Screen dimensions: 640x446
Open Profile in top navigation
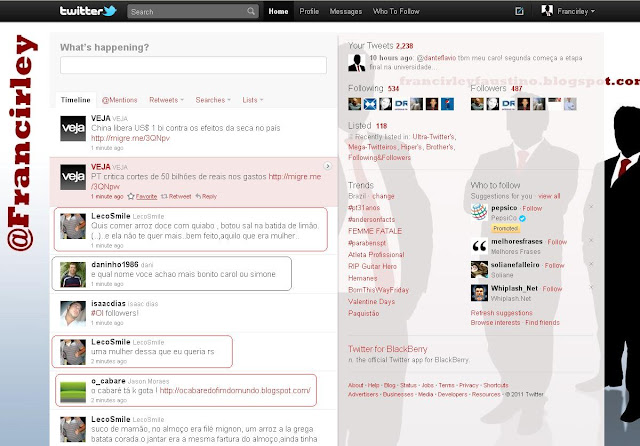click(x=309, y=11)
